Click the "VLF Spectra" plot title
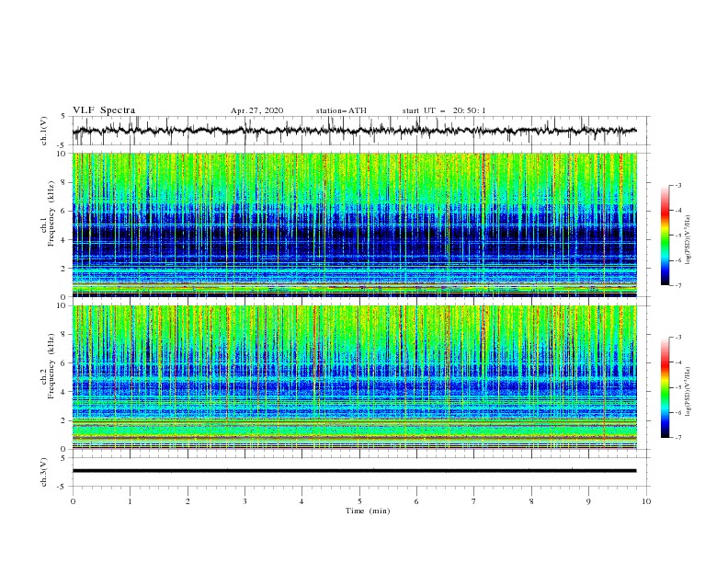This screenshot has height=563, width=728. point(104,110)
